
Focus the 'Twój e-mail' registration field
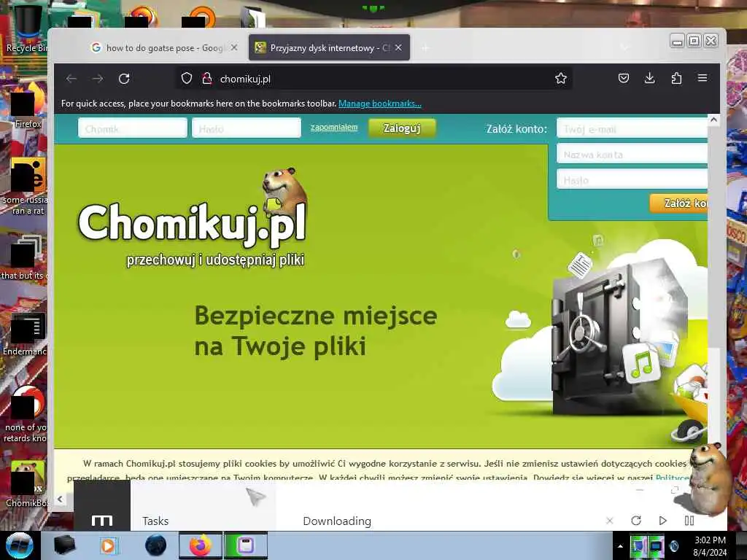click(x=632, y=128)
